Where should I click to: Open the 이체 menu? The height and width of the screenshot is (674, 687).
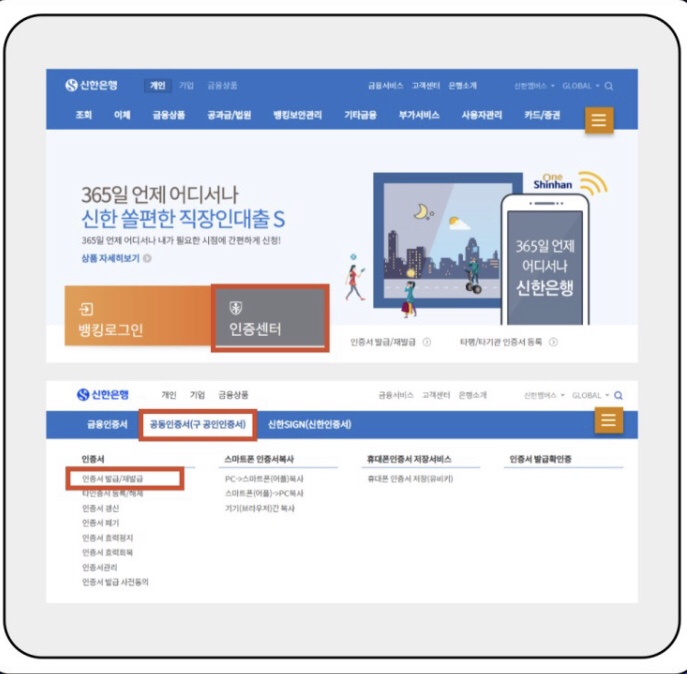122,115
